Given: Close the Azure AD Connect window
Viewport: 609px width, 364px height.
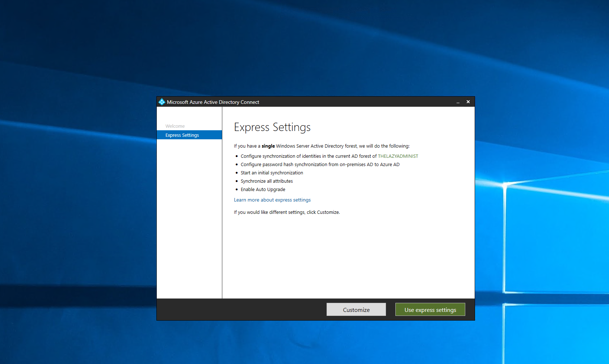Looking at the screenshot, I should tap(468, 102).
